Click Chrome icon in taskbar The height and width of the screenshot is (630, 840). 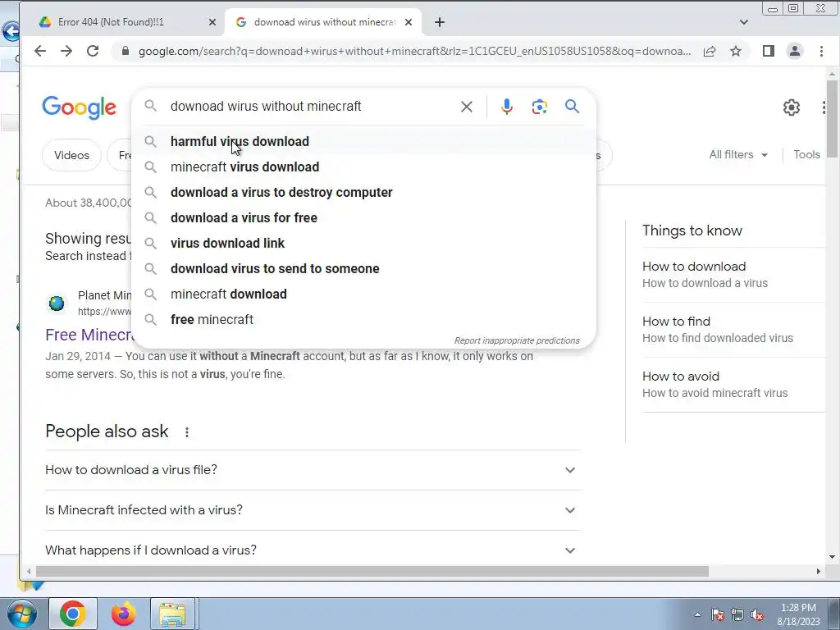coord(73,614)
